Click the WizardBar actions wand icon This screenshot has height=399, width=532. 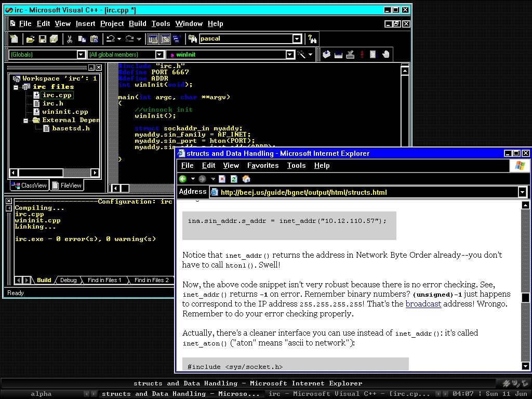tap(301, 54)
